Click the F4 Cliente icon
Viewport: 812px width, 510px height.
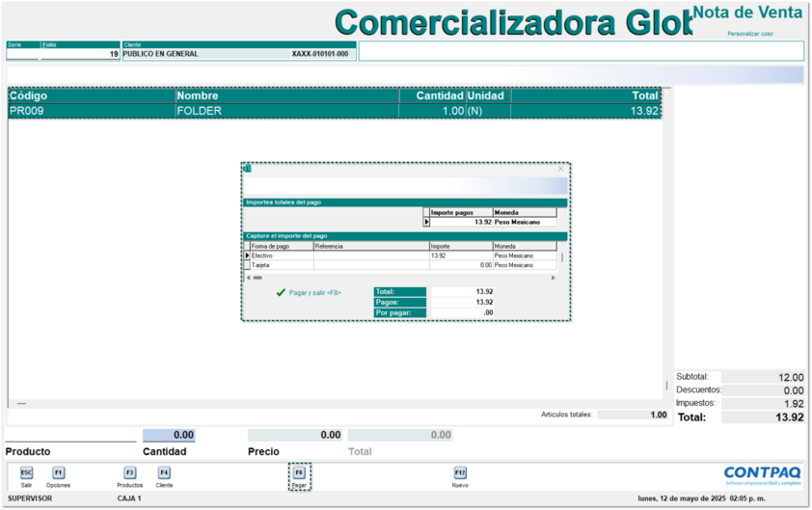coord(164,473)
